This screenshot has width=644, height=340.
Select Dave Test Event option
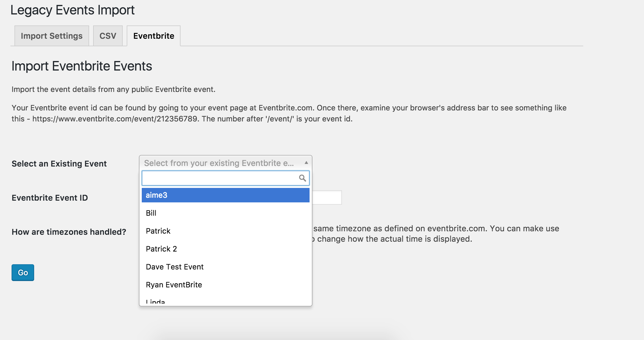coord(174,267)
